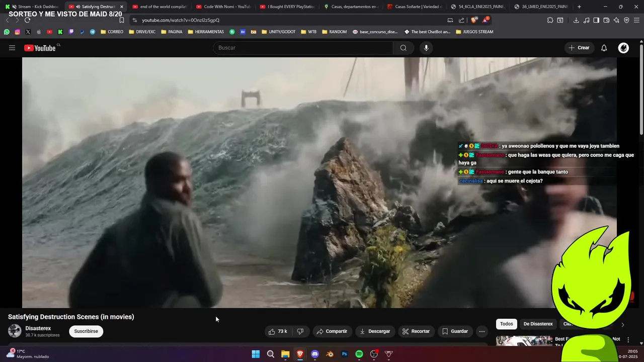Open PayPal bookmark icon

click(82, 32)
